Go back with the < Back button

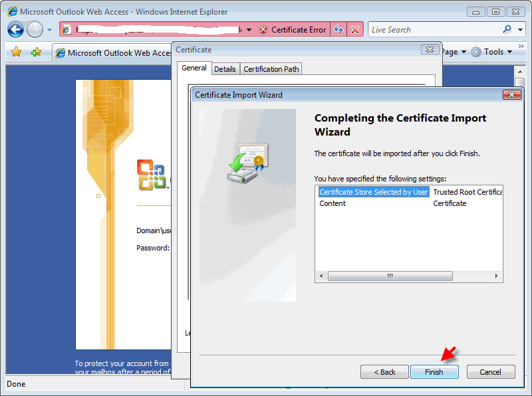pos(384,372)
